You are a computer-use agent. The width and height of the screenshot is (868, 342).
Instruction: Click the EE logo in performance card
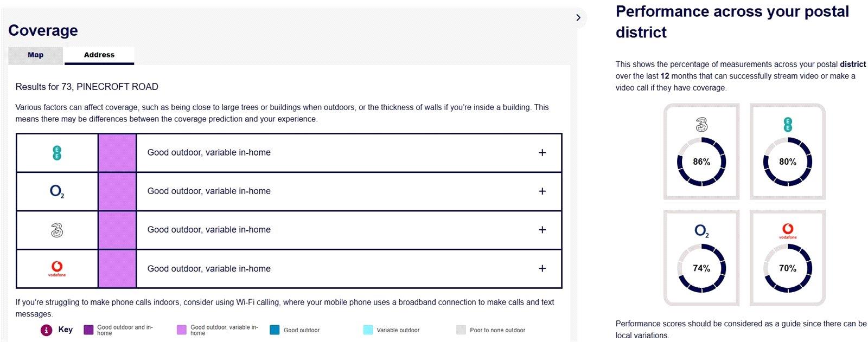point(788,125)
